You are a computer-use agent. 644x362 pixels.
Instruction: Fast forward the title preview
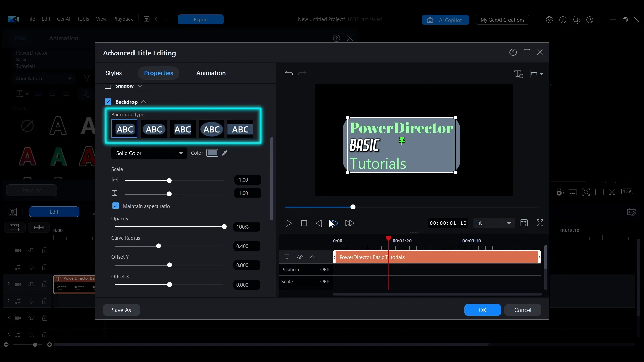[x=350, y=223]
